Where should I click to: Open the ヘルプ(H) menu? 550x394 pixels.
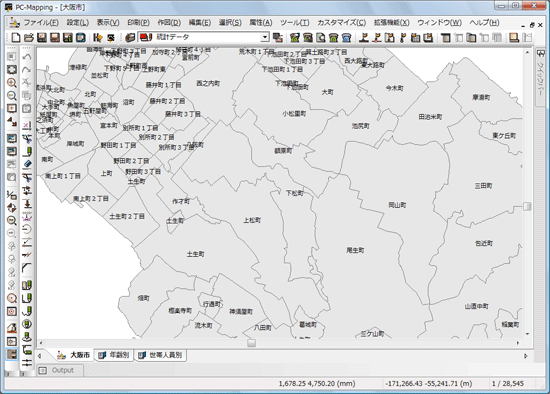pyautogui.click(x=484, y=23)
